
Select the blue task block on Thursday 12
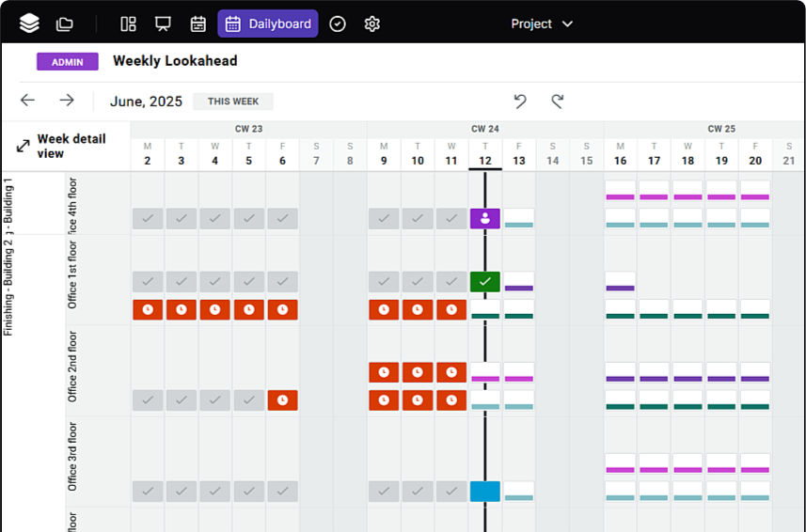(x=484, y=492)
